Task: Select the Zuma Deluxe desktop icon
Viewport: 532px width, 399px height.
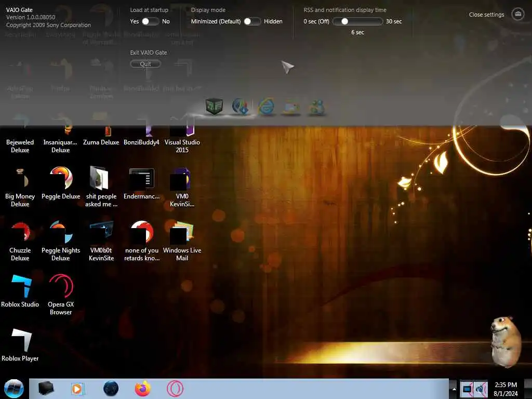Action: click(x=101, y=131)
